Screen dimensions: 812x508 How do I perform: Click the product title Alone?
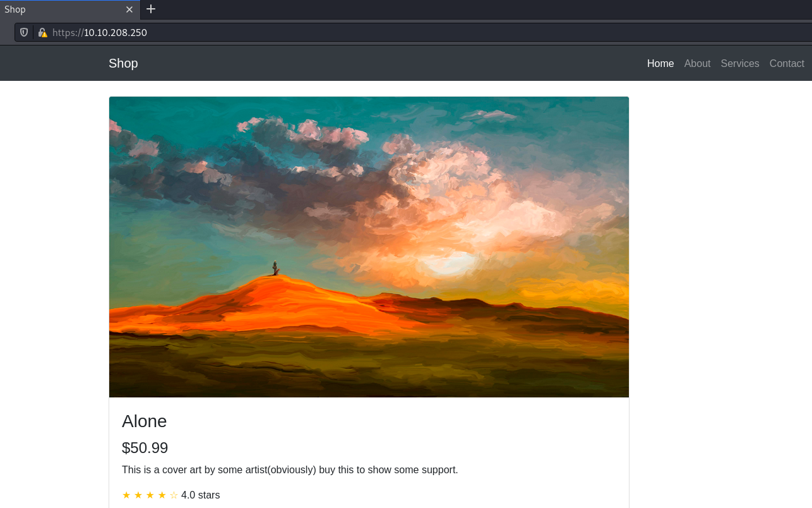click(144, 421)
